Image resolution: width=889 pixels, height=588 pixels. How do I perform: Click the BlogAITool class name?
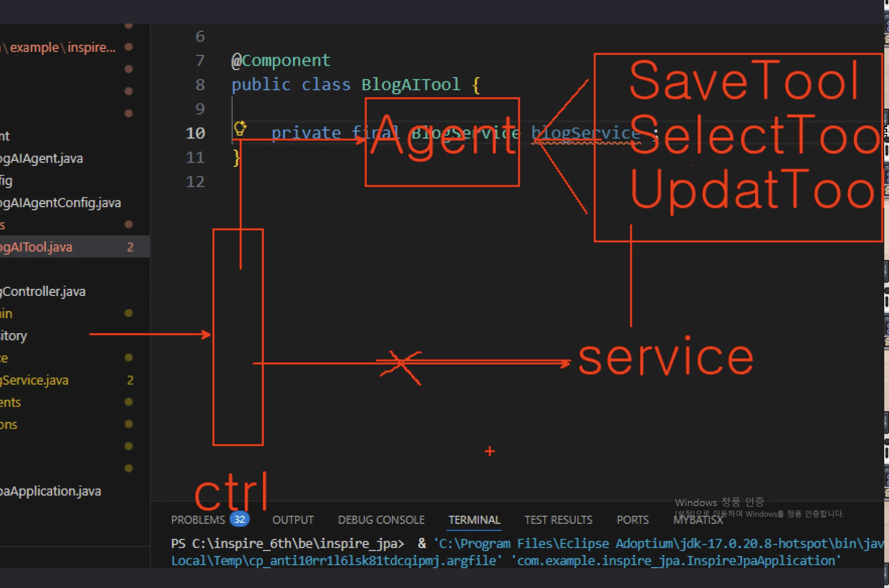(x=410, y=85)
